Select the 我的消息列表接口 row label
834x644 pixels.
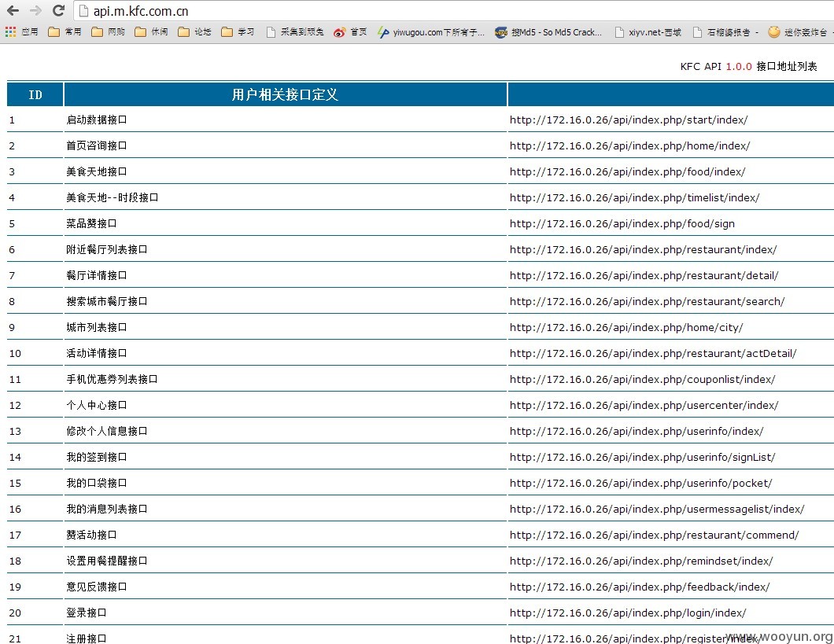[106, 509]
